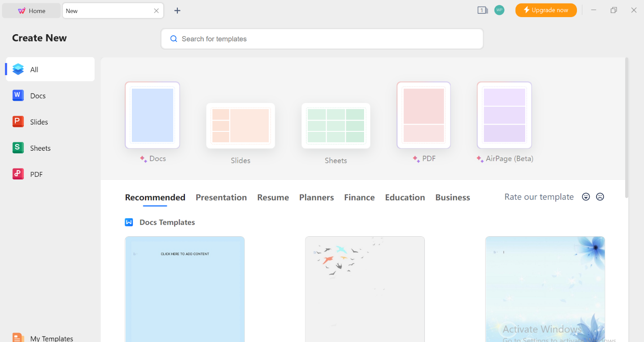Select the Sheets category in the sidebar
This screenshot has height=342, width=644.
pos(40,148)
